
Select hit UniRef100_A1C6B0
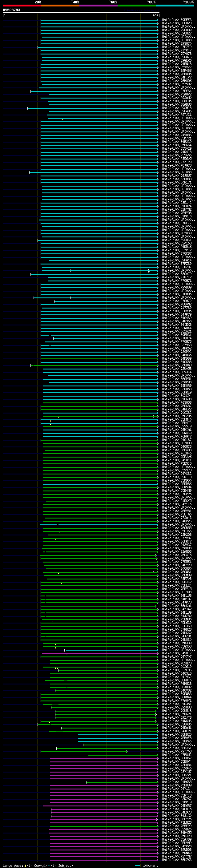pyautogui.click(x=176, y=399)
